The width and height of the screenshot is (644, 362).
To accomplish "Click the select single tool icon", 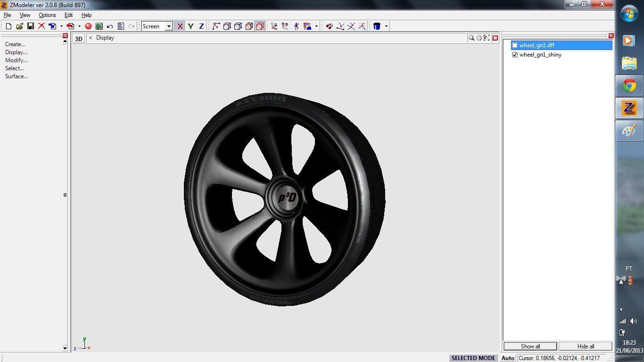I will 274,26.
